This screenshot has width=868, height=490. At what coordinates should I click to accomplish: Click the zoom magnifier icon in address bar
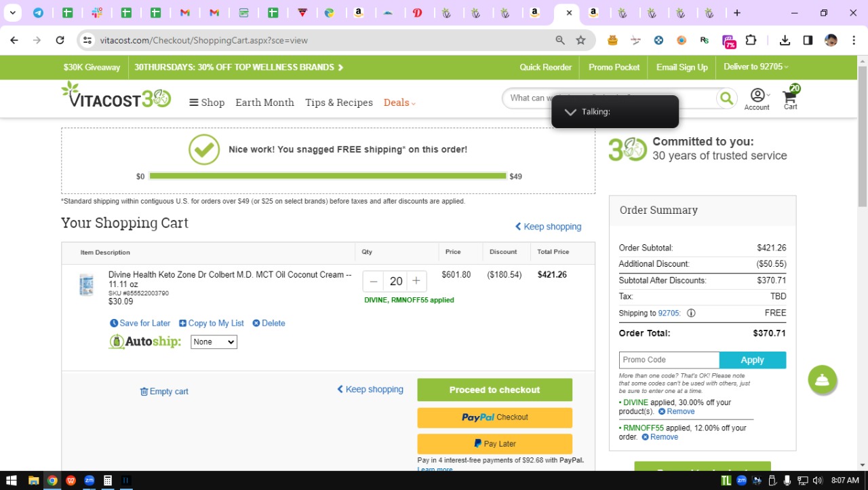pyautogui.click(x=560, y=40)
